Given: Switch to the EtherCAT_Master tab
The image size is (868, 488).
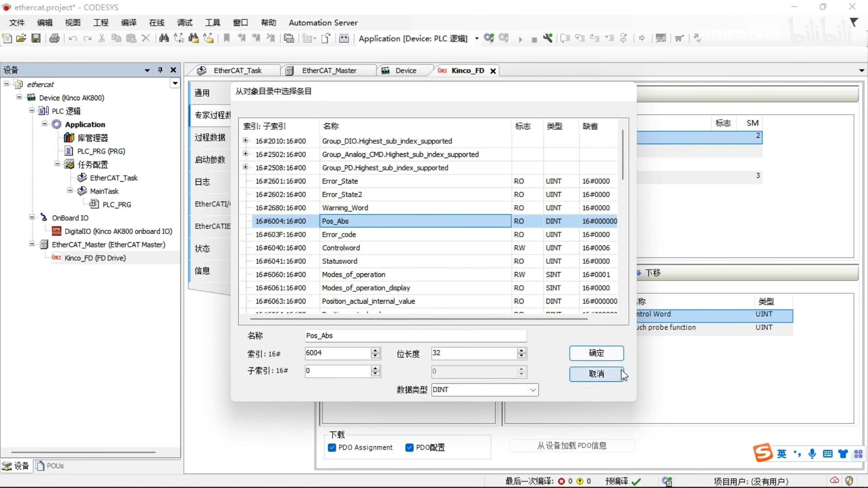Looking at the screenshot, I should point(329,70).
